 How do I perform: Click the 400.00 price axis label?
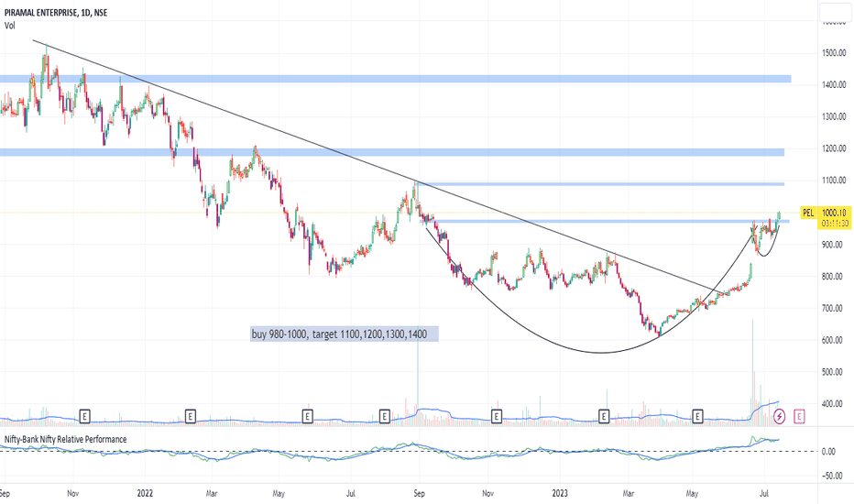[x=834, y=404]
